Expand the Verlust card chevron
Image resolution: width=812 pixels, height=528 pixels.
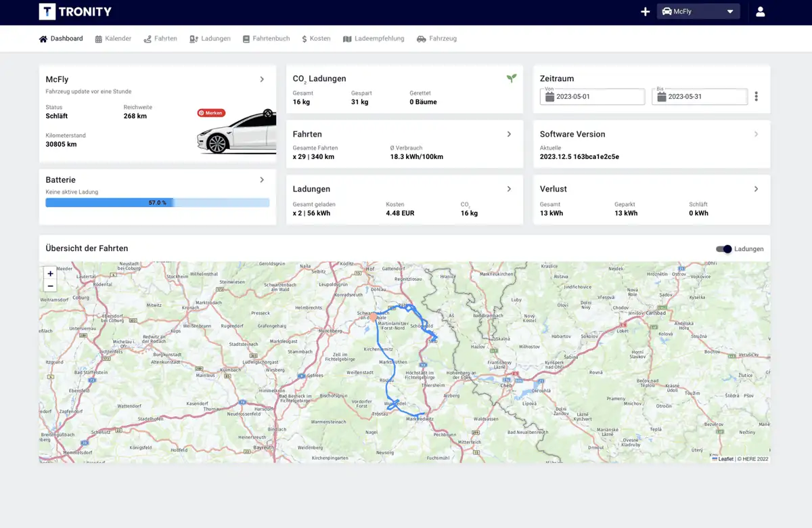tap(756, 189)
